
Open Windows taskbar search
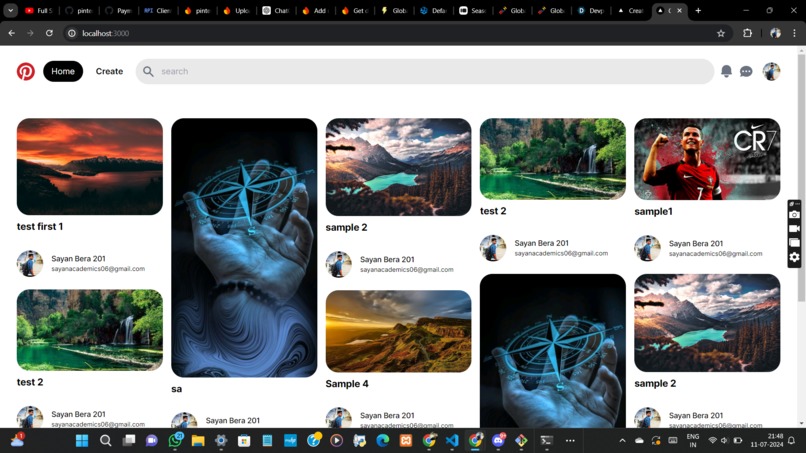point(105,441)
